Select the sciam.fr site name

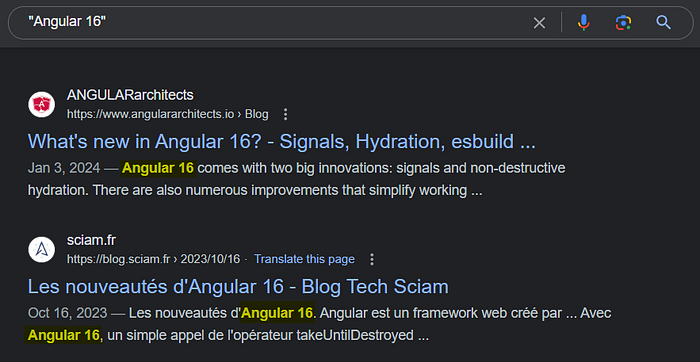point(91,240)
